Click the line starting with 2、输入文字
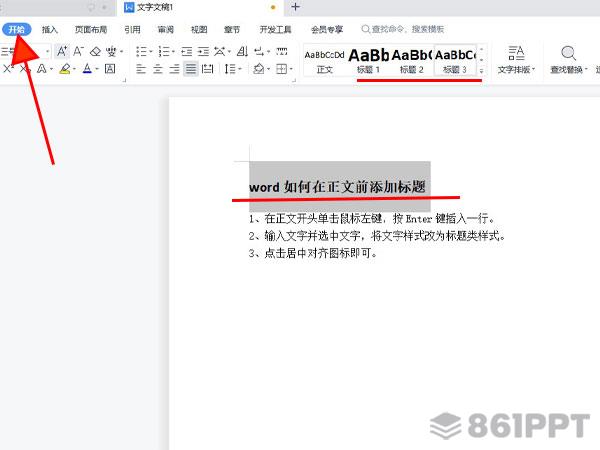 [x=377, y=236]
